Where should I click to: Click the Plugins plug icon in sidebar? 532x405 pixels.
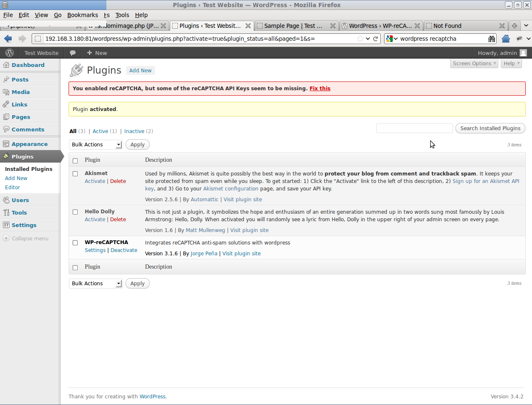point(6,156)
